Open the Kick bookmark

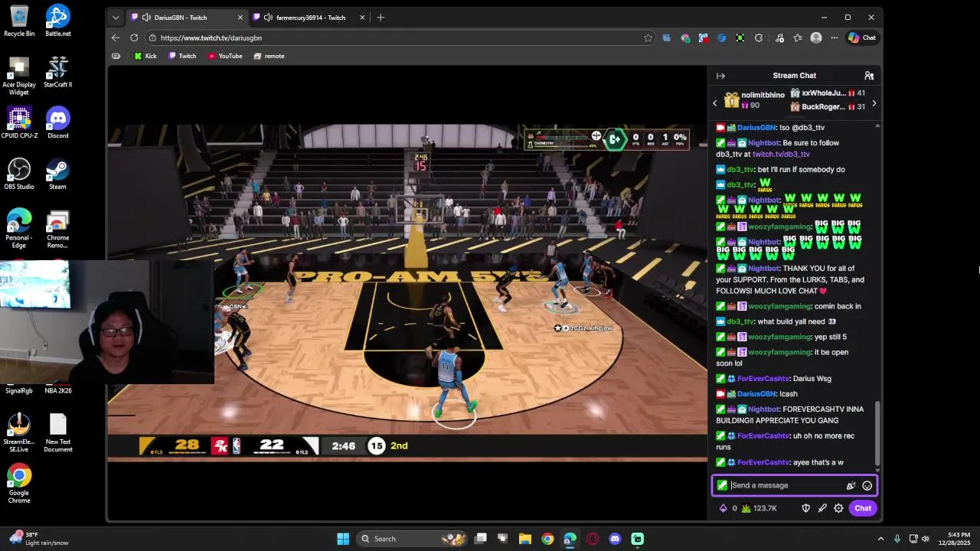[145, 56]
